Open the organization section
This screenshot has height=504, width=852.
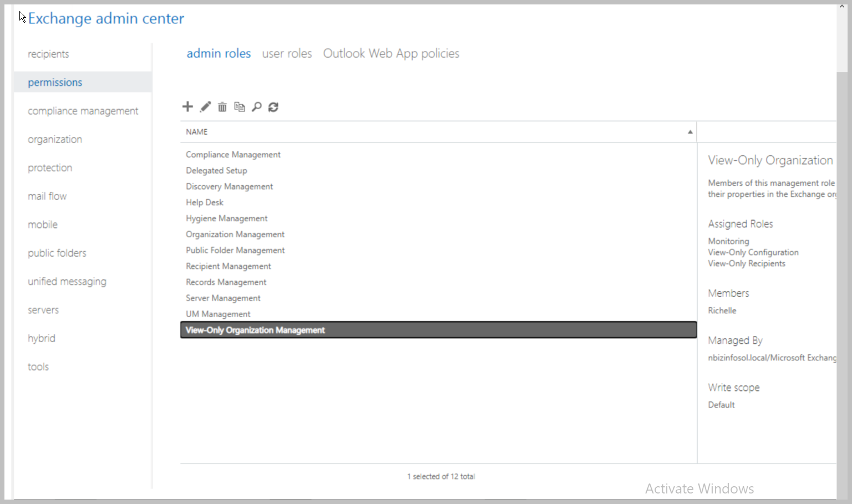[55, 139]
